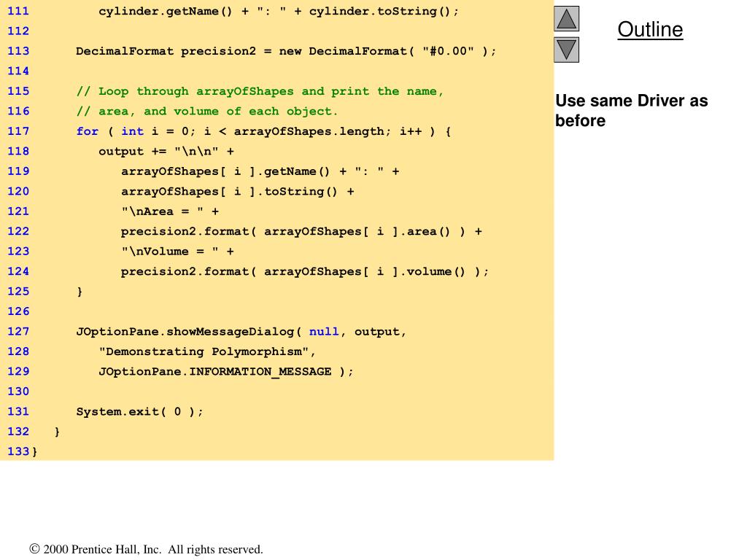Click JOptionPane.INFORMATION_MESSAGE on line 129
Image resolution: width=747 pixels, height=560 pixels.
[x=215, y=371]
